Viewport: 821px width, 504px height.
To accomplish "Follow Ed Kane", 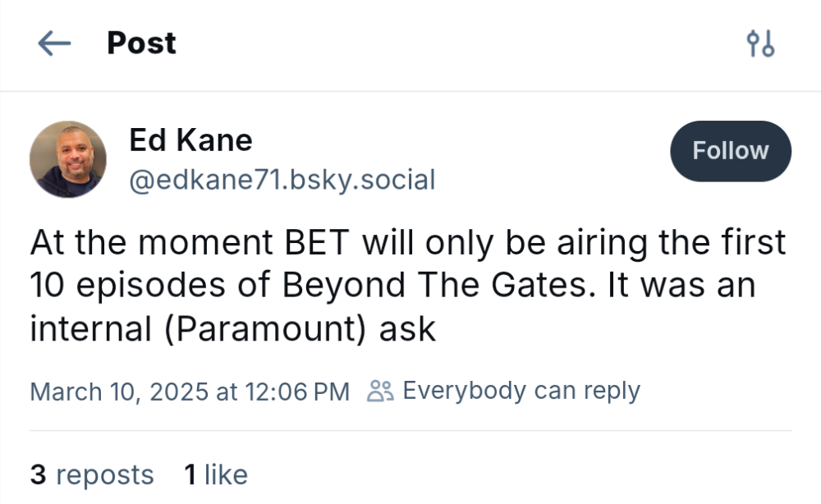I will coord(730,151).
